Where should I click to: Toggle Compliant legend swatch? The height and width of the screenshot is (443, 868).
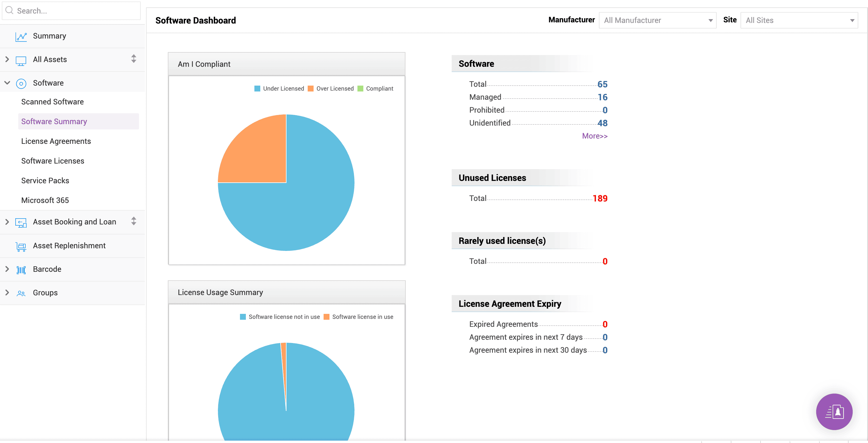(x=360, y=89)
